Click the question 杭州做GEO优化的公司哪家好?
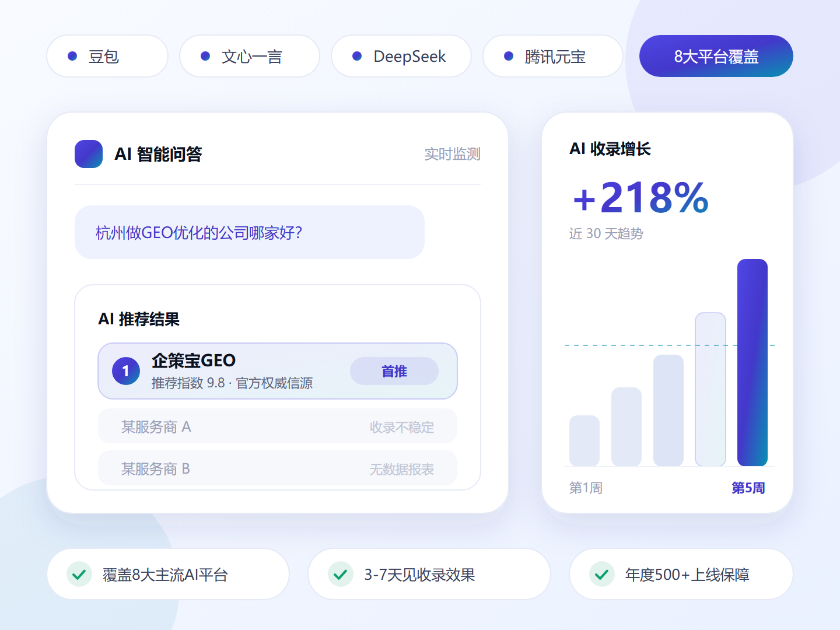Screen dimensions: 840x630 [x=199, y=233]
